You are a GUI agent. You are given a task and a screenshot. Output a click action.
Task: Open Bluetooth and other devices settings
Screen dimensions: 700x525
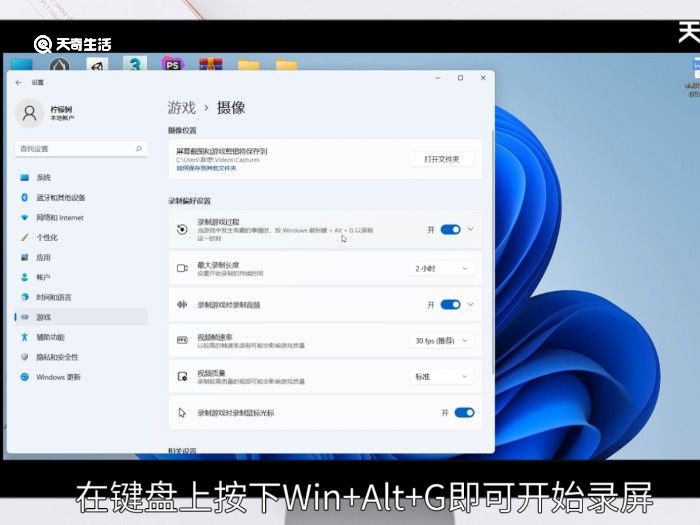point(81,197)
